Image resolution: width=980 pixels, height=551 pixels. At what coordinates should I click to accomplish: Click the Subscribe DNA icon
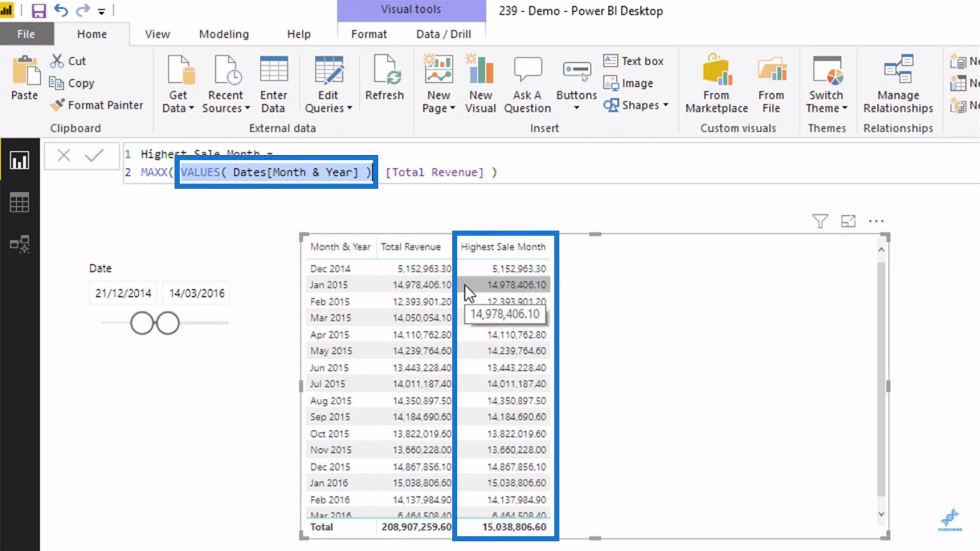tap(950, 520)
